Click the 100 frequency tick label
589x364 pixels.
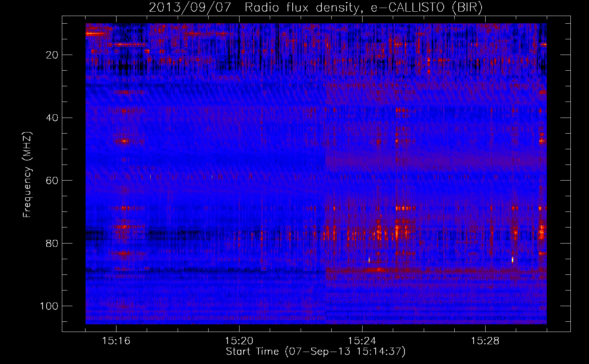click(49, 306)
